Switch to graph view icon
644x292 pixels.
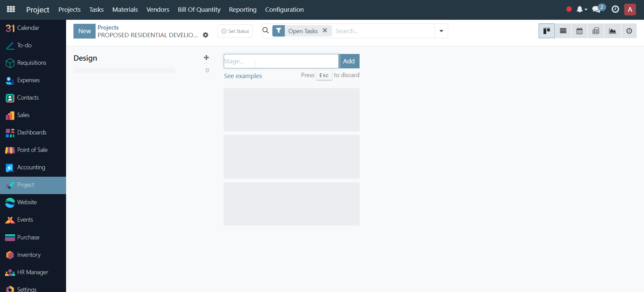(x=612, y=31)
